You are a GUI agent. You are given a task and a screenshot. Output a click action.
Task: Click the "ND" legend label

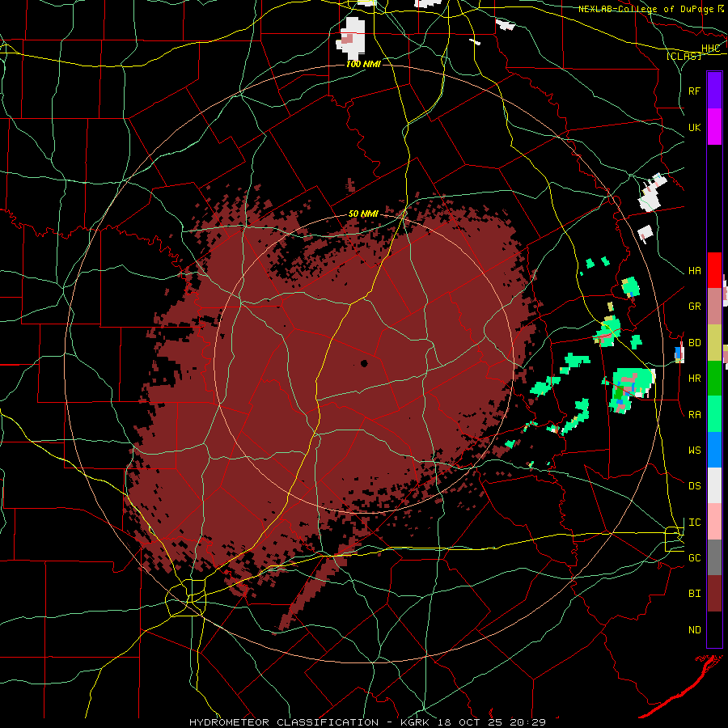(x=694, y=630)
